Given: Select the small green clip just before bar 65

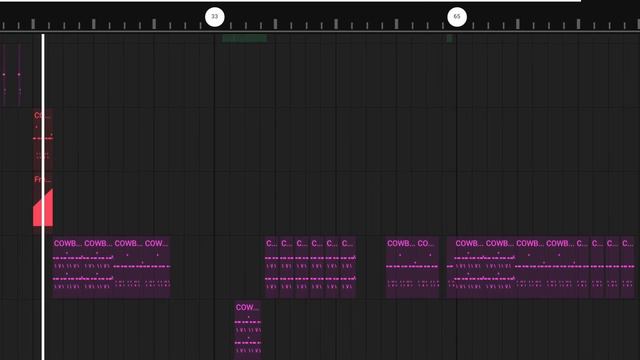Looking at the screenshot, I should point(449,38).
